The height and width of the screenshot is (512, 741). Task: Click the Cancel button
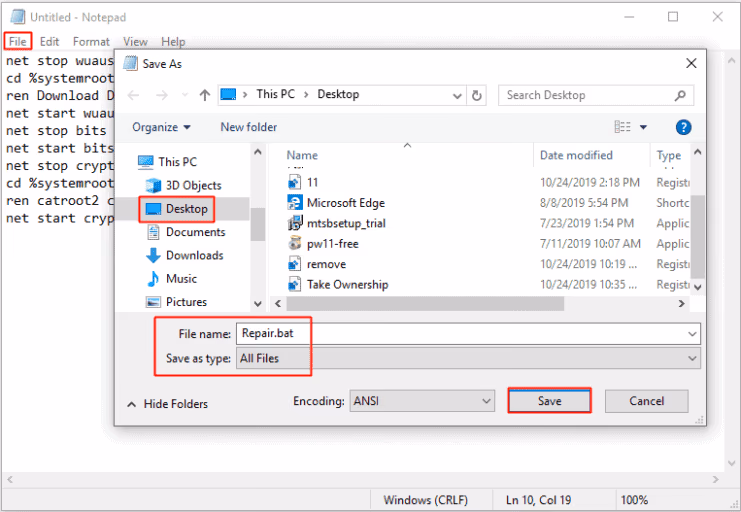pos(646,401)
